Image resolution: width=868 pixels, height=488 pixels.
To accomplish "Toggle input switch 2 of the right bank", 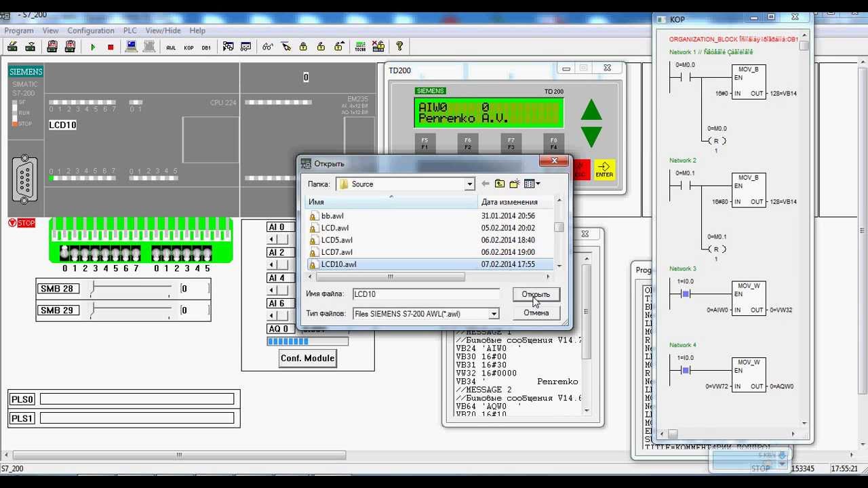I will point(177,253).
